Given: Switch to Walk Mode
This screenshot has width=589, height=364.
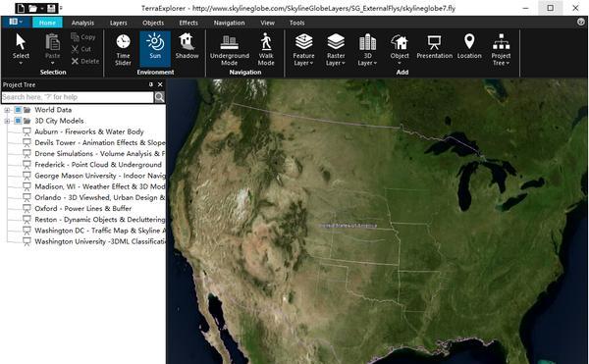Looking at the screenshot, I should click(x=266, y=49).
